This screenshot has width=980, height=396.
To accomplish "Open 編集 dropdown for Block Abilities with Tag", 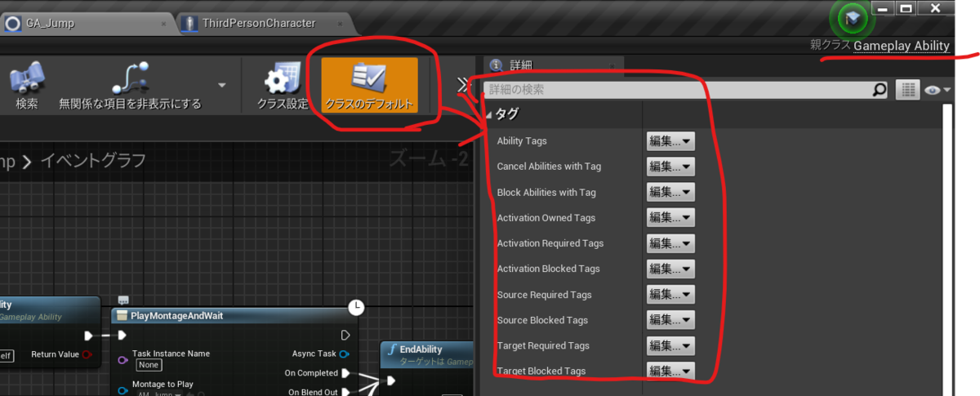I will 670,193.
